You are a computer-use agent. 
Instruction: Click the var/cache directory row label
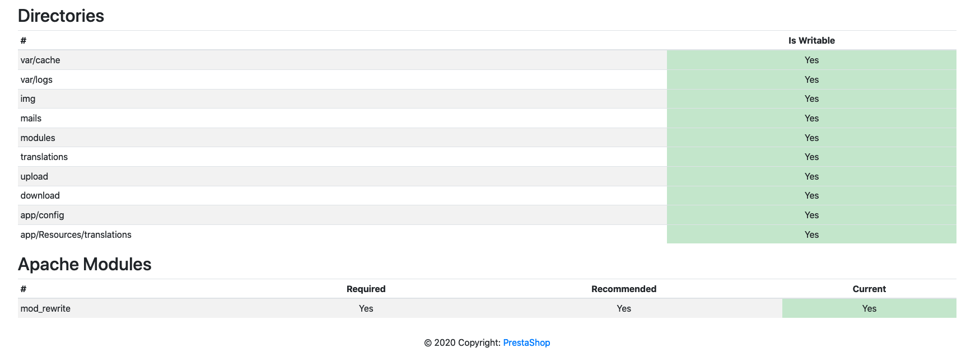click(x=40, y=60)
